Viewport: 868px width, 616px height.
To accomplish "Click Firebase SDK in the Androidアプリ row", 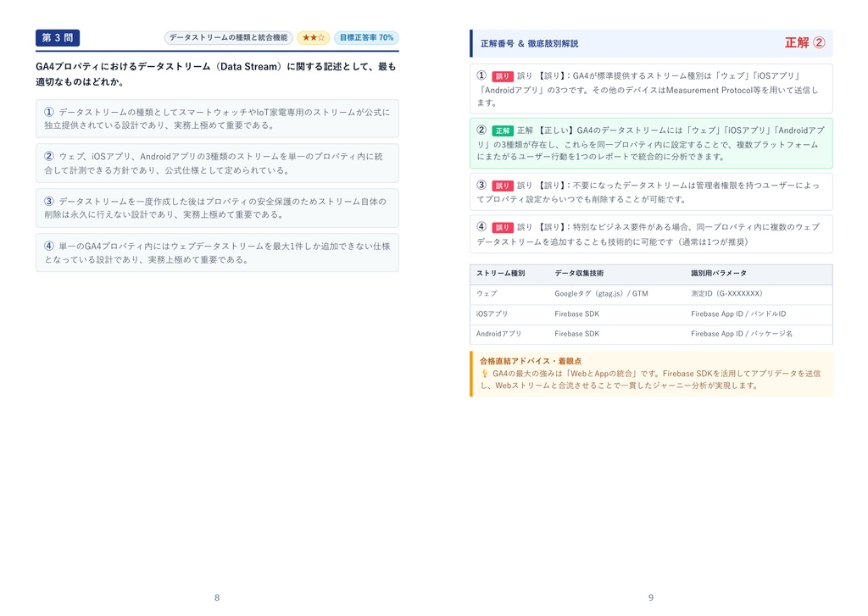I will click(576, 334).
